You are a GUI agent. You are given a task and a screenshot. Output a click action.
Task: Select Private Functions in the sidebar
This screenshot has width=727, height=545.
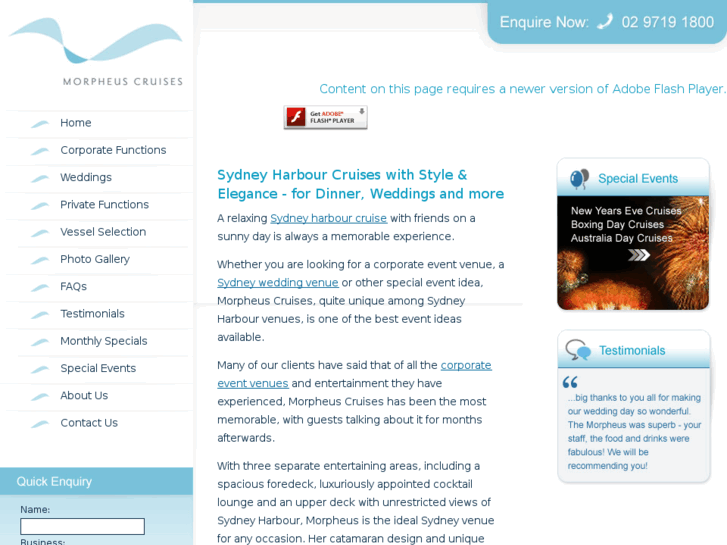point(104,205)
